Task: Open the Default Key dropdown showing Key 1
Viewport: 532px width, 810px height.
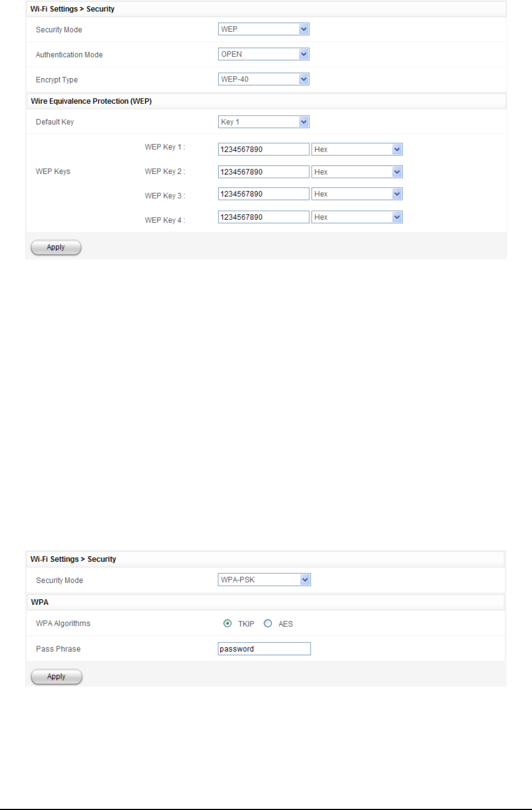Action: [x=263, y=122]
